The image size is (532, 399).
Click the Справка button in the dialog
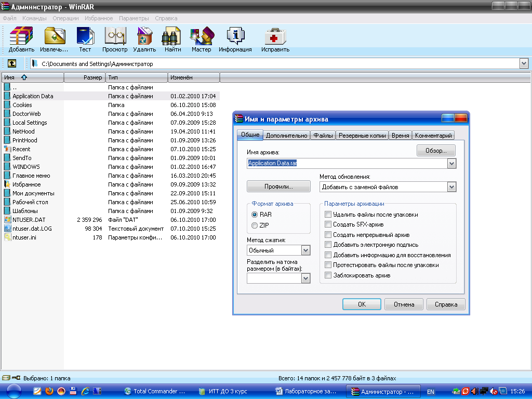(446, 304)
